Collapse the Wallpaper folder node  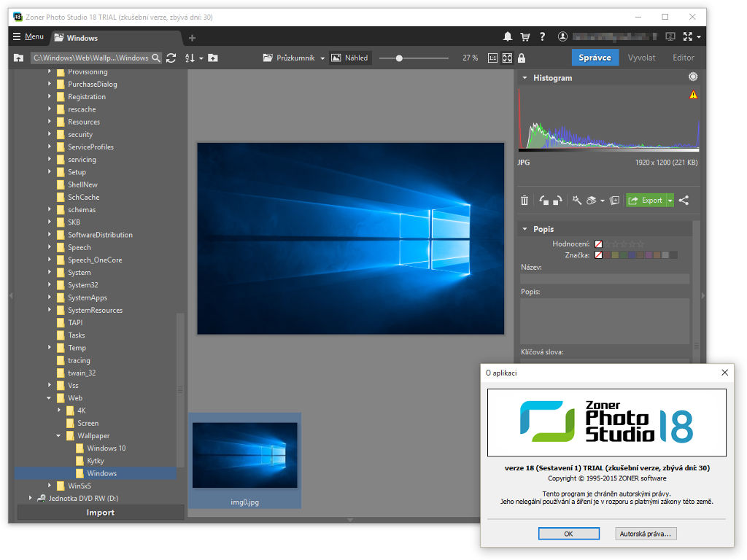(58, 436)
